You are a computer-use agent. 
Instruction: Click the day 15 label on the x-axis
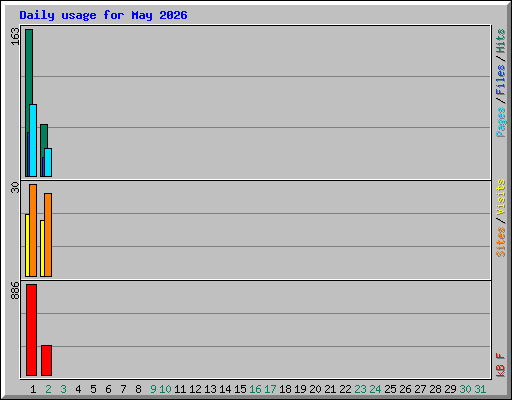click(240, 389)
